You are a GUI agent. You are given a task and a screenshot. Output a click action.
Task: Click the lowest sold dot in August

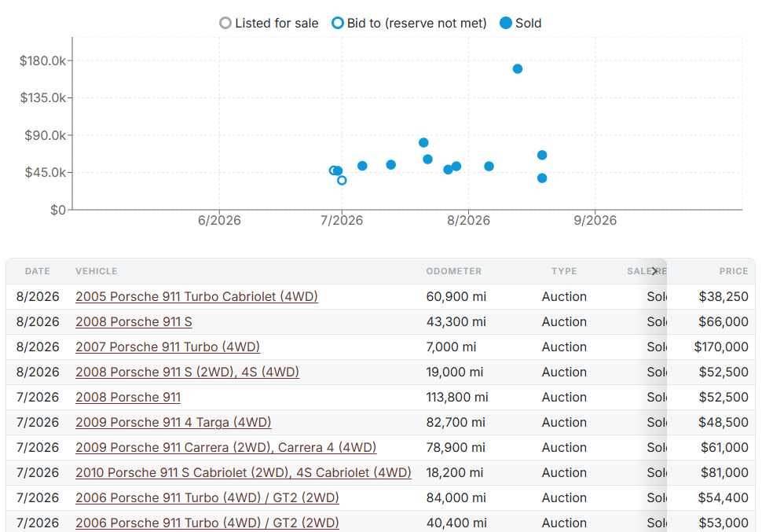[542, 178]
